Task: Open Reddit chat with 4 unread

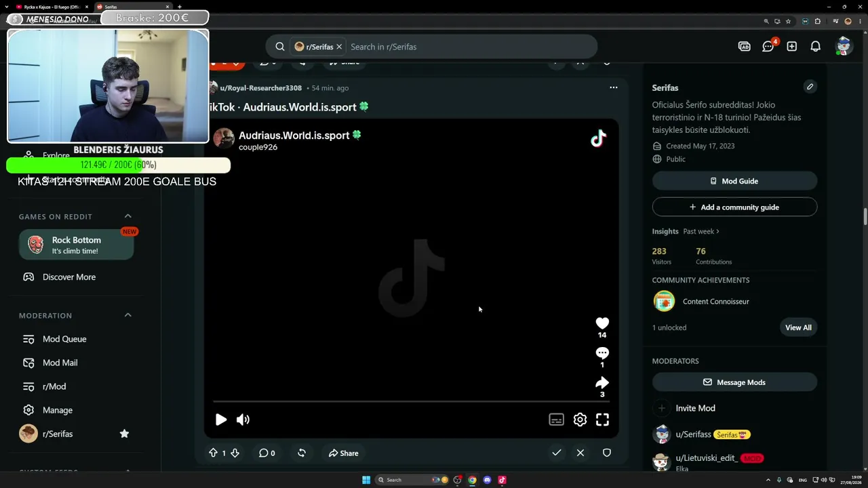Action: click(x=768, y=46)
